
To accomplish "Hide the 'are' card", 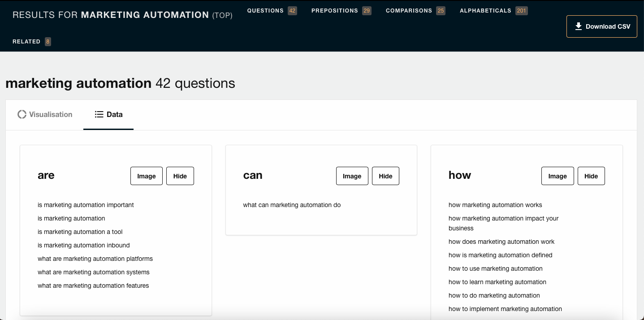I will coord(180,176).
